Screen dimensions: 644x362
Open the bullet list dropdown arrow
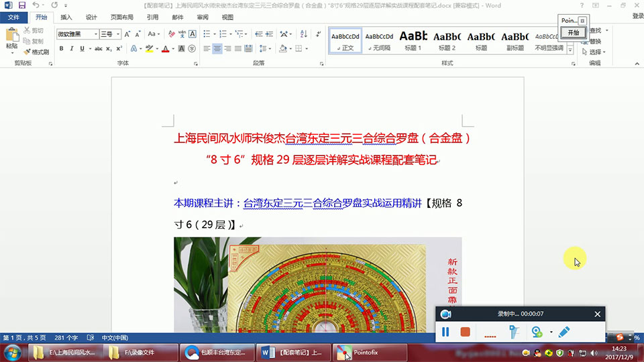(215, 34)
